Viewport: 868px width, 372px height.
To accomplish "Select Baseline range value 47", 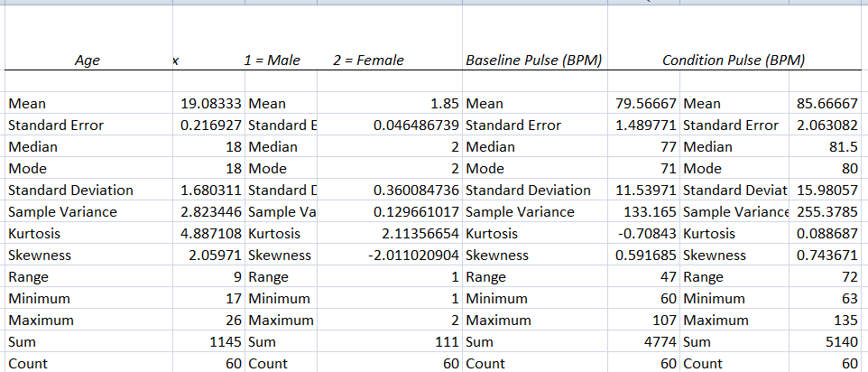I will (669, 277).
